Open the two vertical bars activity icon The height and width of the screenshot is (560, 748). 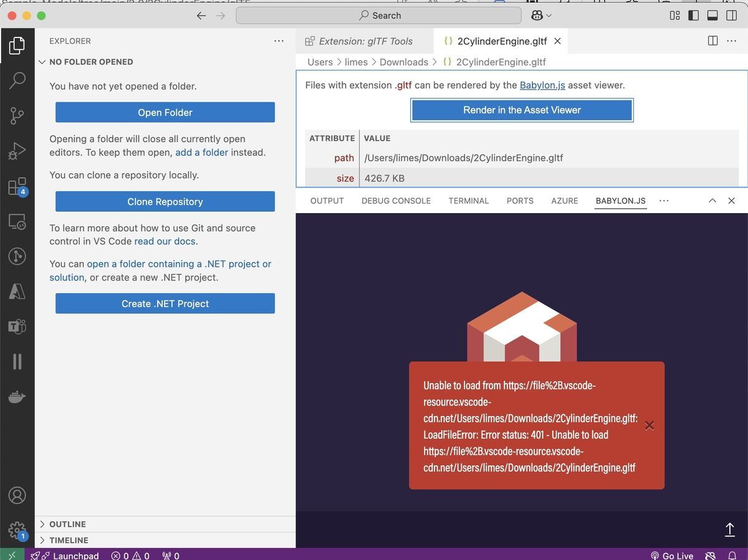tap(17, 361)
